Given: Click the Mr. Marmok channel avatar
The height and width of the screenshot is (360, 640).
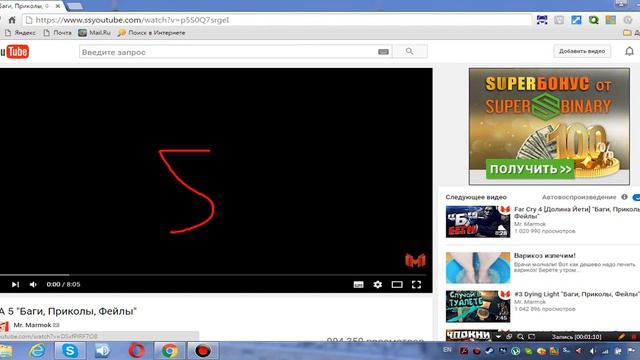Looking at the screenshot, I should pyautogui.click(x=4, y=326).
